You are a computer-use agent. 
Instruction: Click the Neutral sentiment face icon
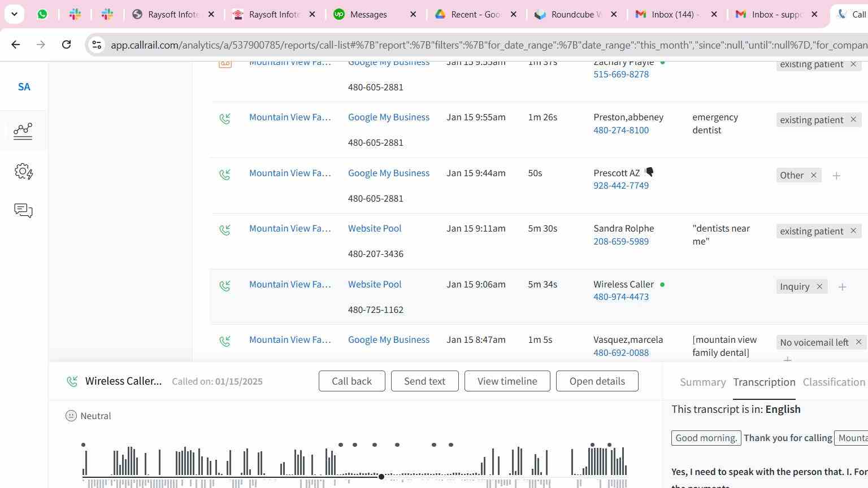point(71,416)
